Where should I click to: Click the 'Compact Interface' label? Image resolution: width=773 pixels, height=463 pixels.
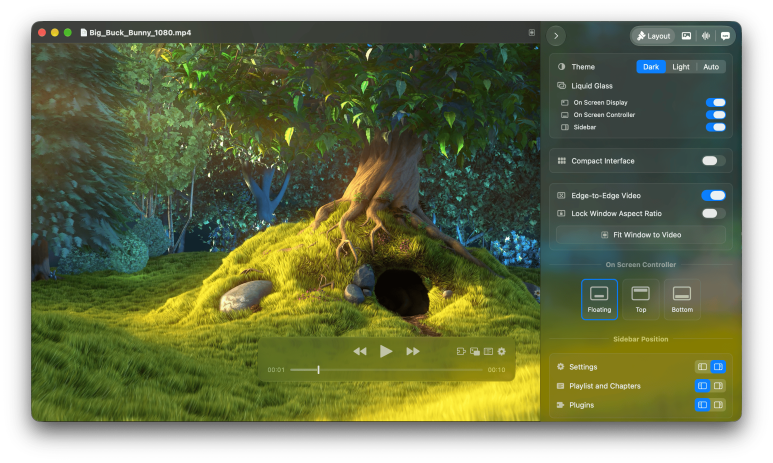[x=602, y=161]
